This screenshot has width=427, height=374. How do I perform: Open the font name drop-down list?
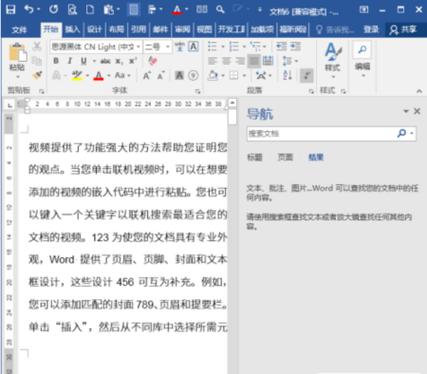[x=138, y=47]
